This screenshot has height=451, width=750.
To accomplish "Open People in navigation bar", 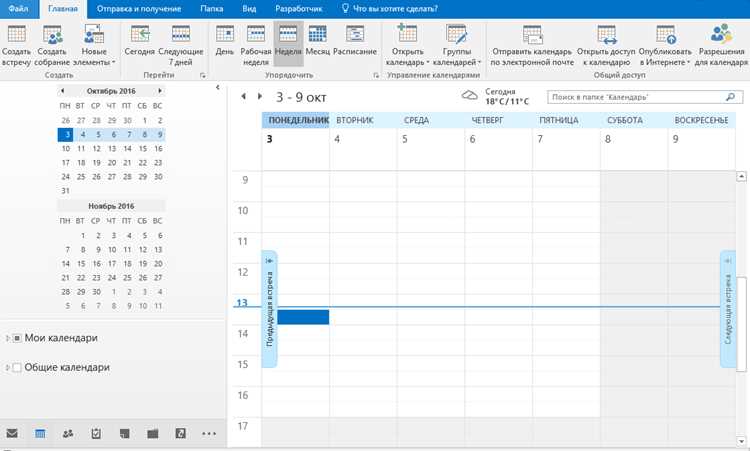I will (68, 433).
